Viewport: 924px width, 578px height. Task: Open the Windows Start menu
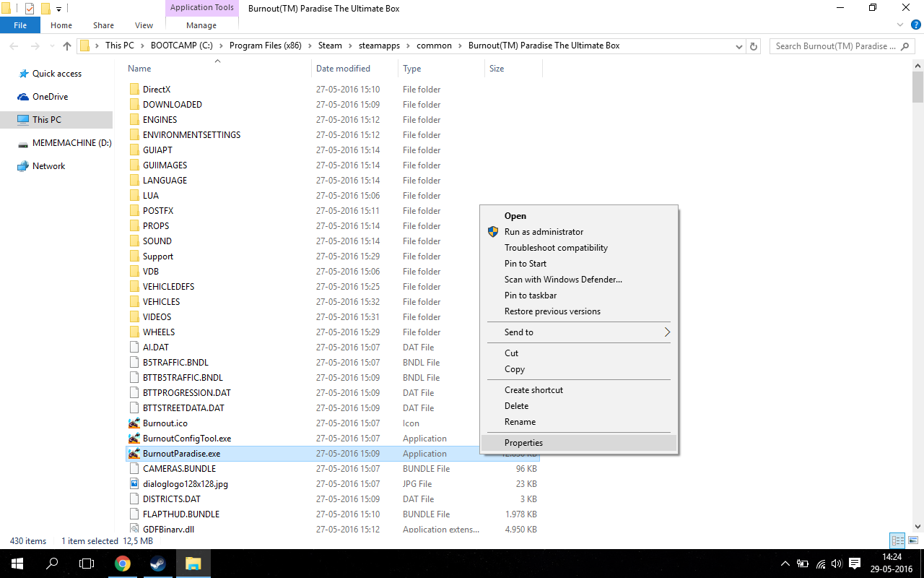[x=17, y=564]
